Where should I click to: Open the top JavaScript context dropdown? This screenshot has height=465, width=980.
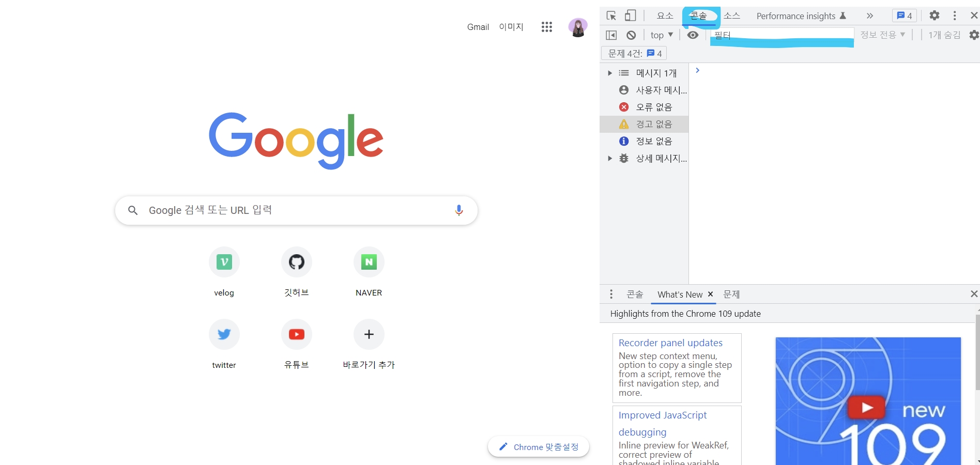(x=662, y=35)
